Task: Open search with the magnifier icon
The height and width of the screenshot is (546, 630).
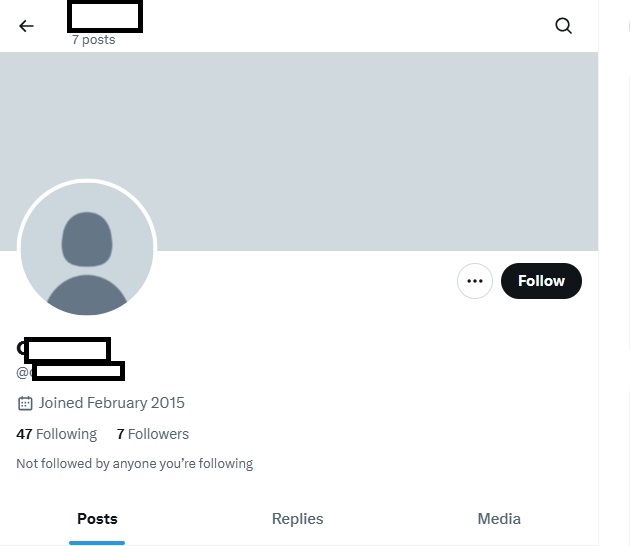Action: (563, 26)
